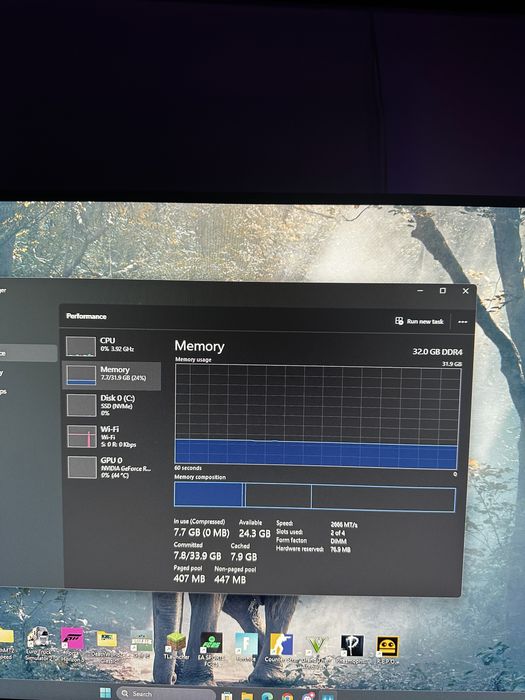
Task: Open Microsoft Edge from the taskbar
Action: coord(267,696)
